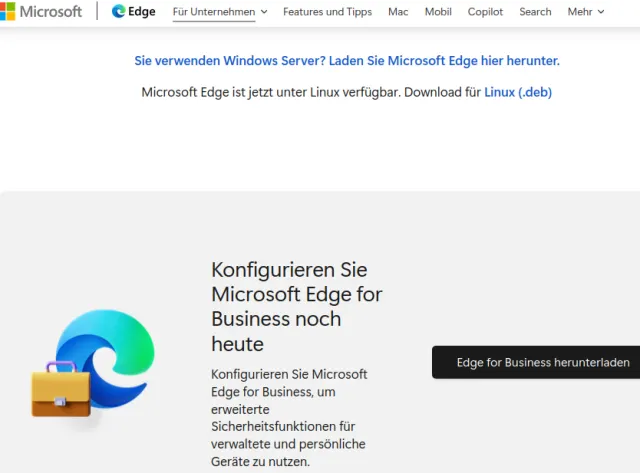Open the Features und Tipps menu item
The image size is (640, 473).
point(327,12)
